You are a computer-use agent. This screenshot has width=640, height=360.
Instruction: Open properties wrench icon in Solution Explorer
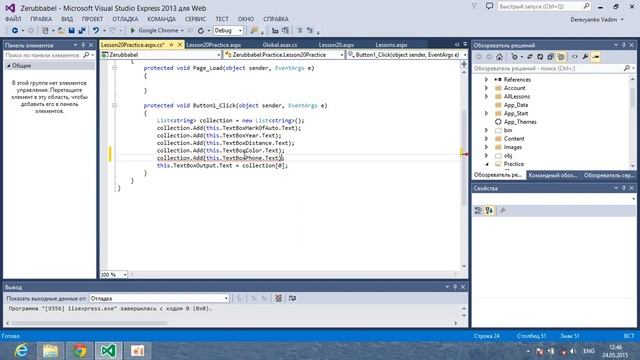pos(585,57)
